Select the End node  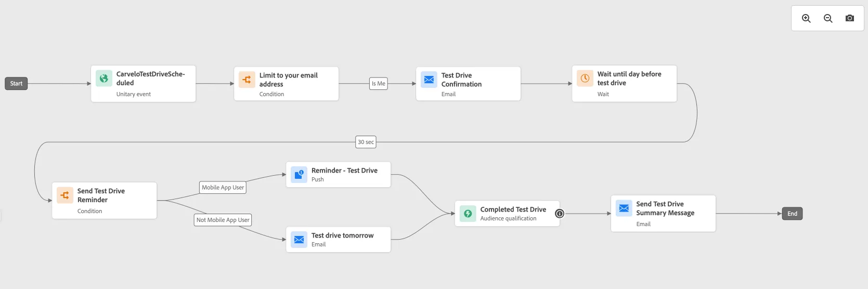[792, 214]
